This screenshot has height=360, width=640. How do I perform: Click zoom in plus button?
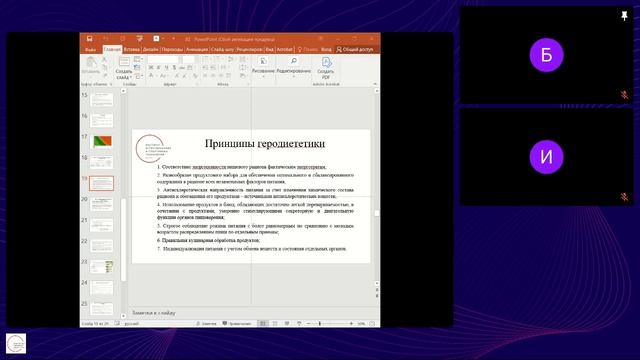tap(351, 323)
